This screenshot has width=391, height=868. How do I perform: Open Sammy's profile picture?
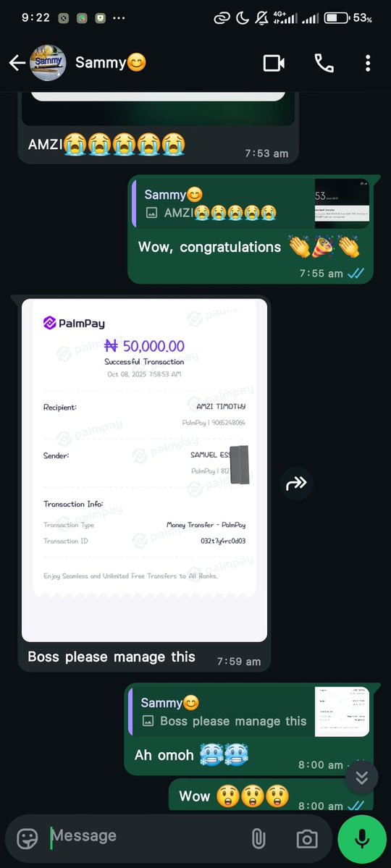coord(48,63)
